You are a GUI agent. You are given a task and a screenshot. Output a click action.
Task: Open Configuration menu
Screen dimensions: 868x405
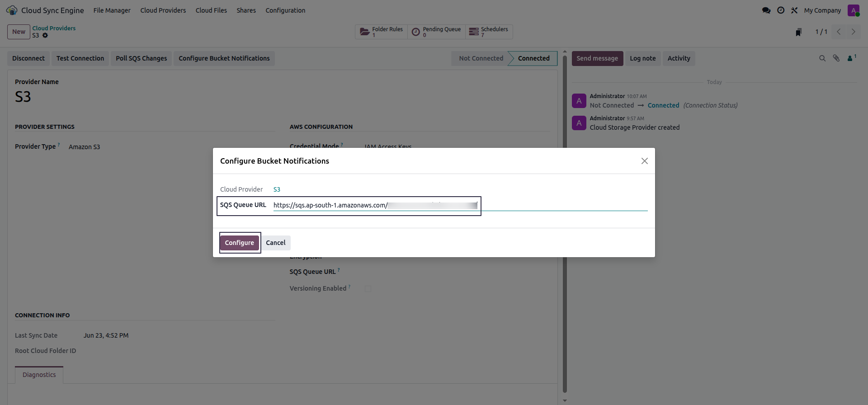click(x=285, y=10)
